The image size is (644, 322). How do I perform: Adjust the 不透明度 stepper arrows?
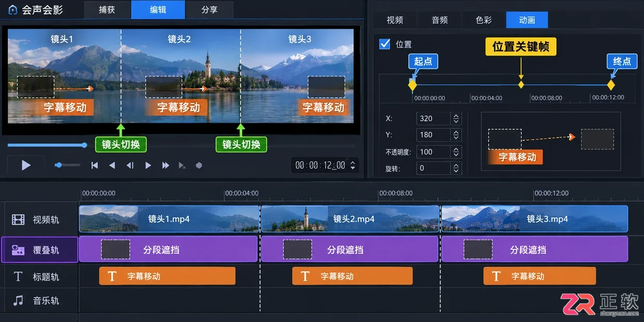[456, 152]
